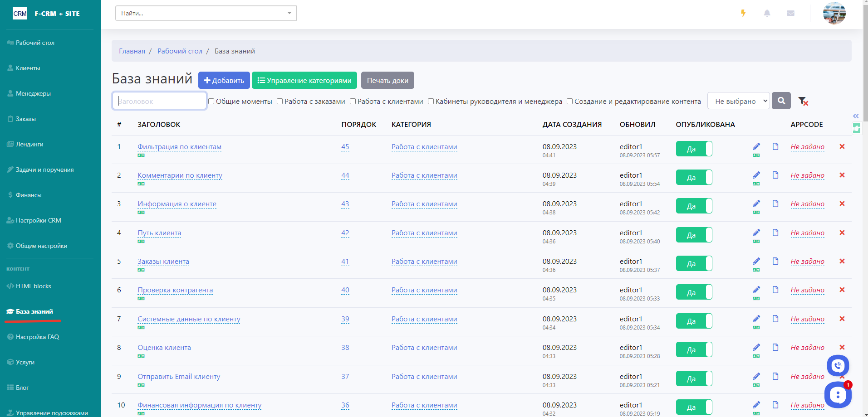Delete 'Комментарии по клиенту' with red cross
The width and height of the screenshot is (868, 417).
point(842,175)
